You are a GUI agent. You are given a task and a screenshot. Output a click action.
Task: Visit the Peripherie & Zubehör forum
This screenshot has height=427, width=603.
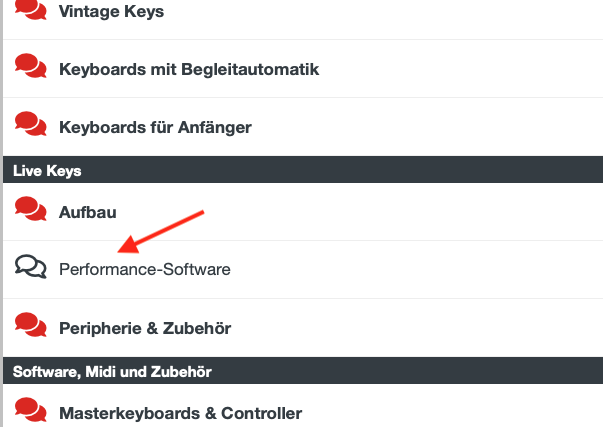[x=145, y=328]
